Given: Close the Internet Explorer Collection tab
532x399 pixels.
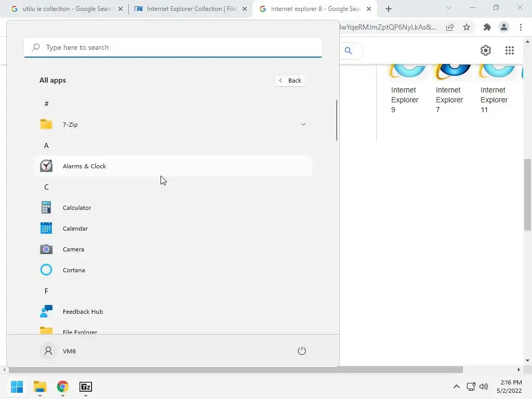Looking at the screenshot, I should click(x=245, y=9).
